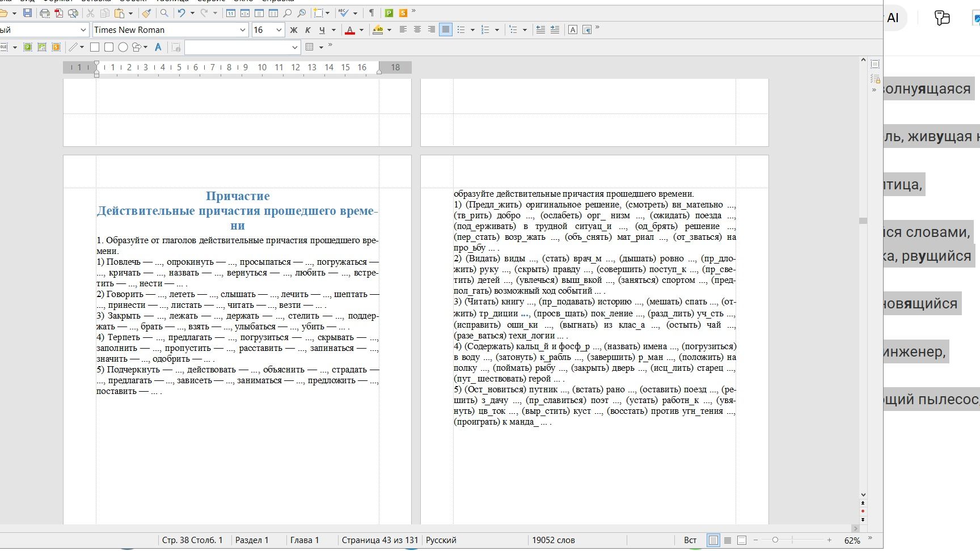Expand the font color dropdown arrow
980x551 pixels.
pyautogui.click(x=361, y=30)
